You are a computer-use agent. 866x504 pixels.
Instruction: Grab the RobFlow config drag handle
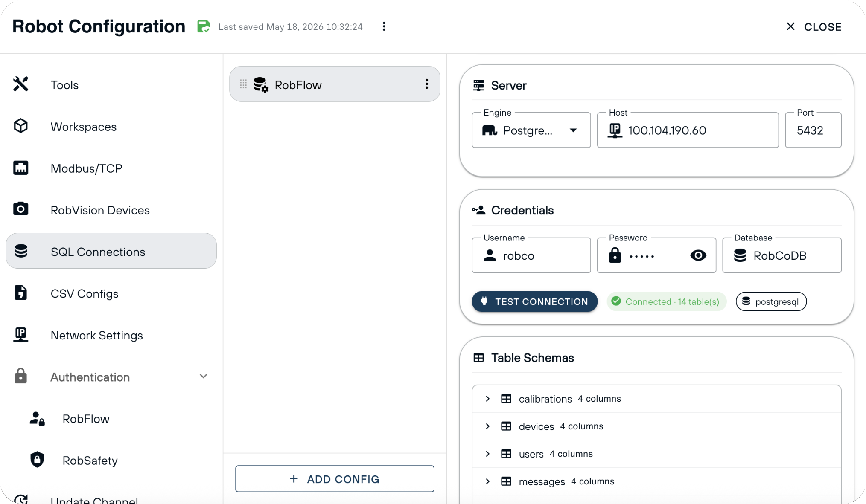point(243,84)
